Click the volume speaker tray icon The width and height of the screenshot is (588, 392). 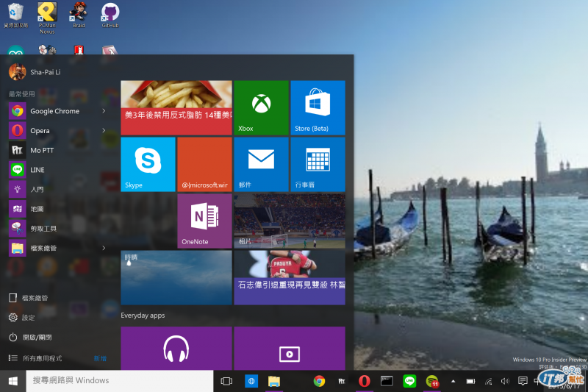coord(505,381)
